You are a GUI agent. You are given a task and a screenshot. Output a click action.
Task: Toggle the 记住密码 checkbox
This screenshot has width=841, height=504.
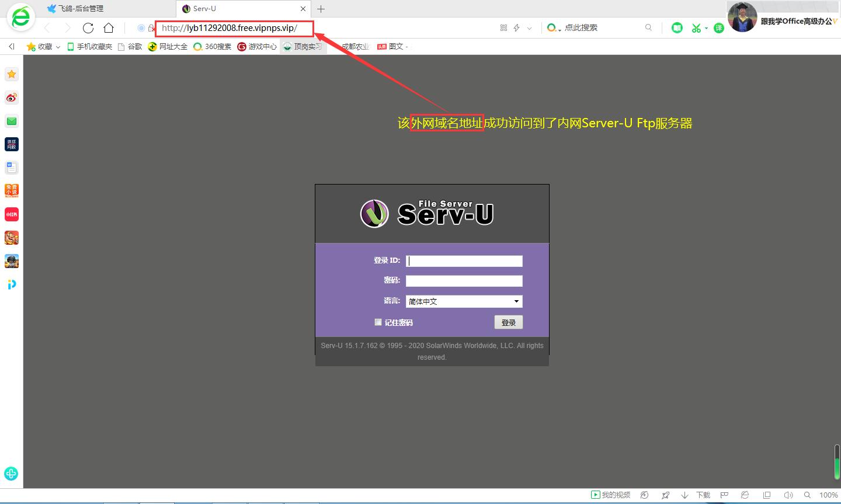tap(378, 322)
